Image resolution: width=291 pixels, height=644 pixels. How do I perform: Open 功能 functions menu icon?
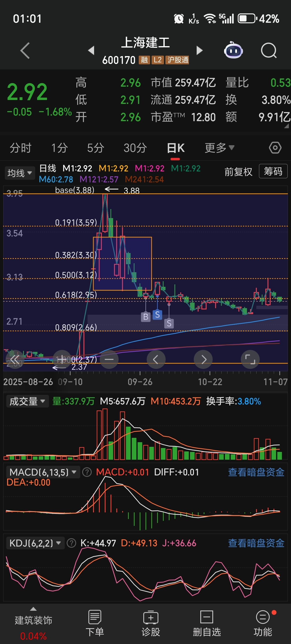(x=263, y=623)
